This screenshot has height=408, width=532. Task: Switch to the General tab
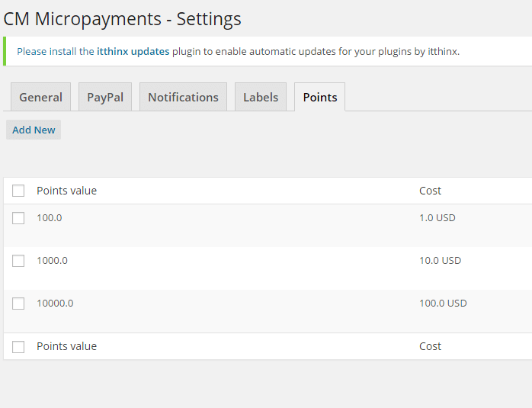pos(40,97)
